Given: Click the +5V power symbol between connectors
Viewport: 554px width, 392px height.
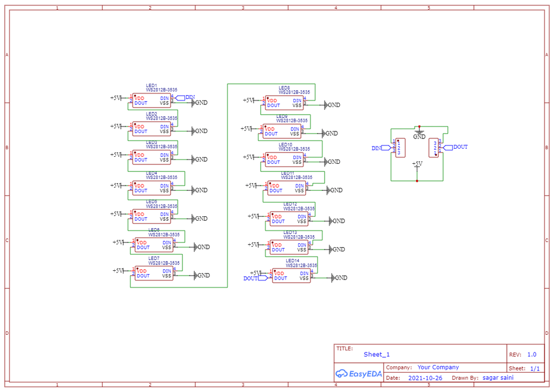Looking at the screenshot, I should tap(417, 165).
